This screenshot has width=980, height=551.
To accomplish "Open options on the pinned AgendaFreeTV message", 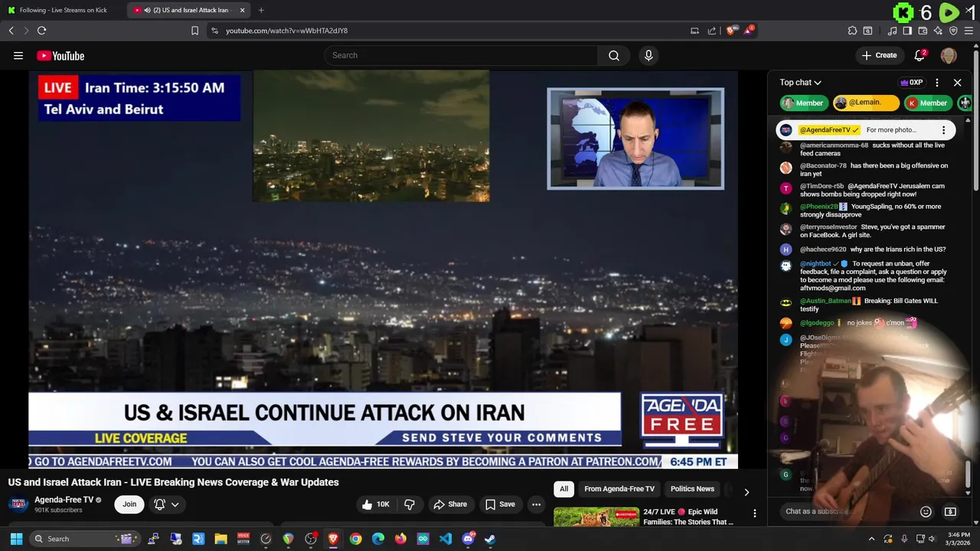I will click(943, 130).
